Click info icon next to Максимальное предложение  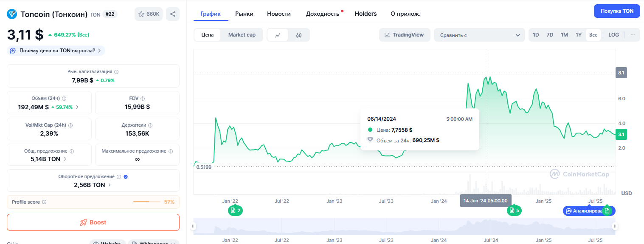pos(171,151)
